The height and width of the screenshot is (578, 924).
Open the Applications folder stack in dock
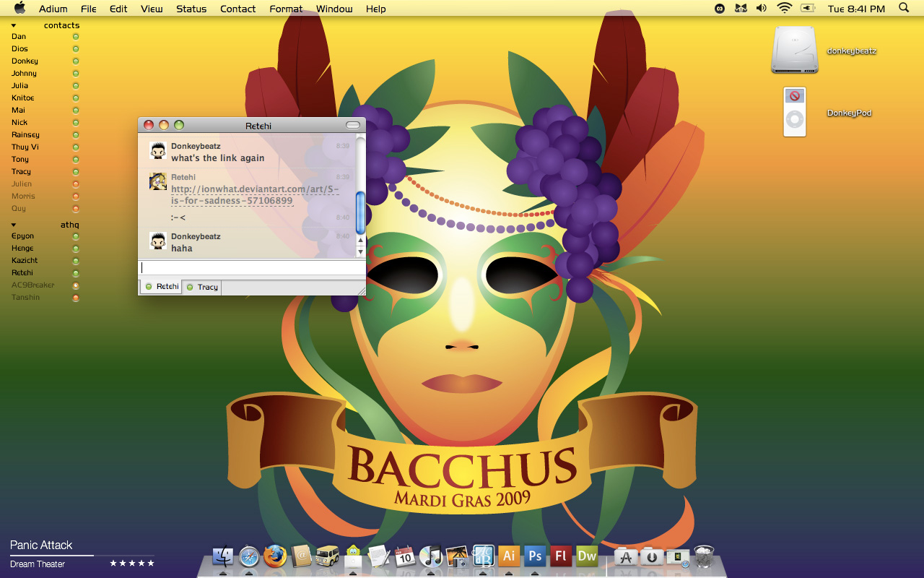(626, 557)
